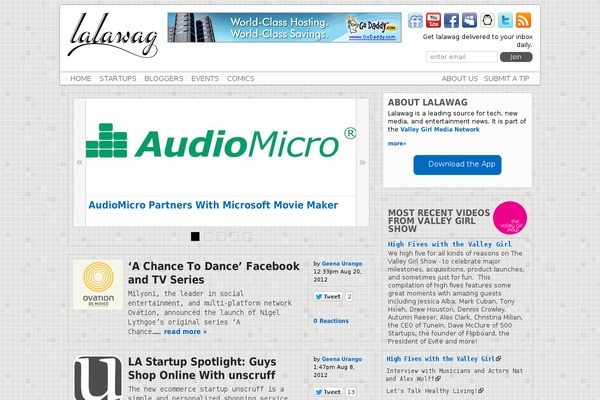Open the GoDaddy hosting banner ad

pyautogui.click(x=284, y=28)
